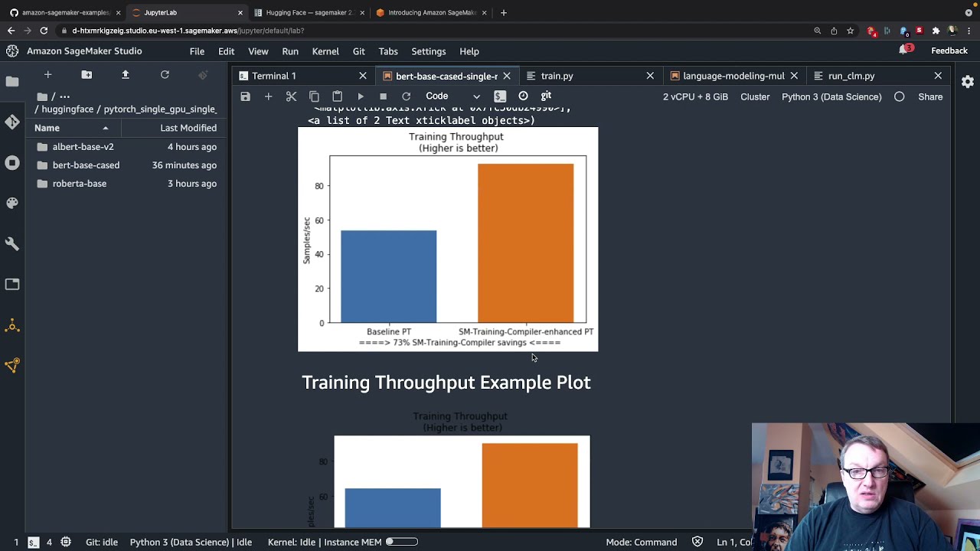
Task: Open the Git menu
Action: point(358,51)
